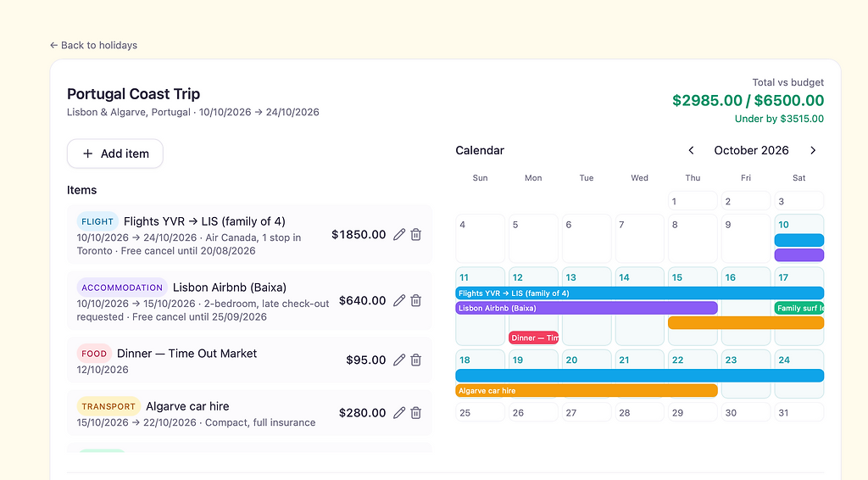Screen dimensions: 868x480
Task: Select October 5 calendar cell
Action: [534, 238]
